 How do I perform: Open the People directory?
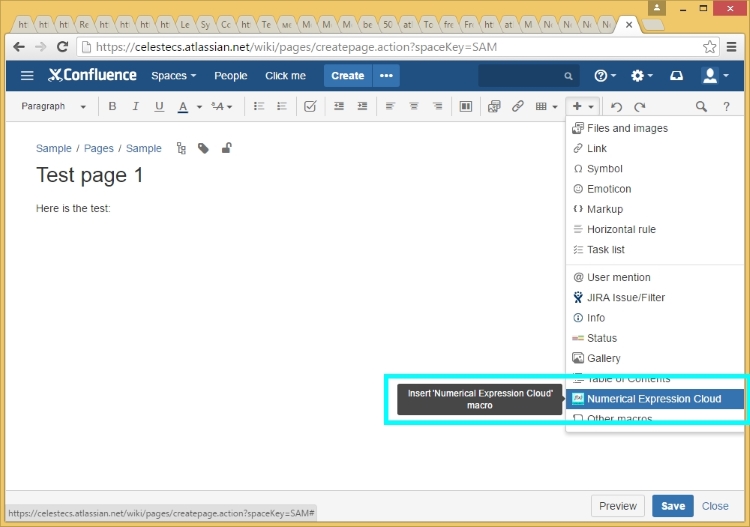[x=231, y=76]
